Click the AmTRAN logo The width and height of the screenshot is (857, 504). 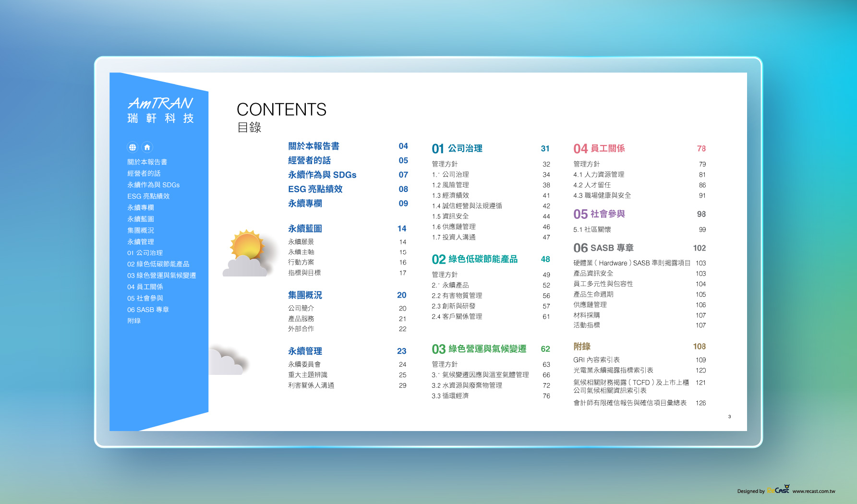(161, 110)
